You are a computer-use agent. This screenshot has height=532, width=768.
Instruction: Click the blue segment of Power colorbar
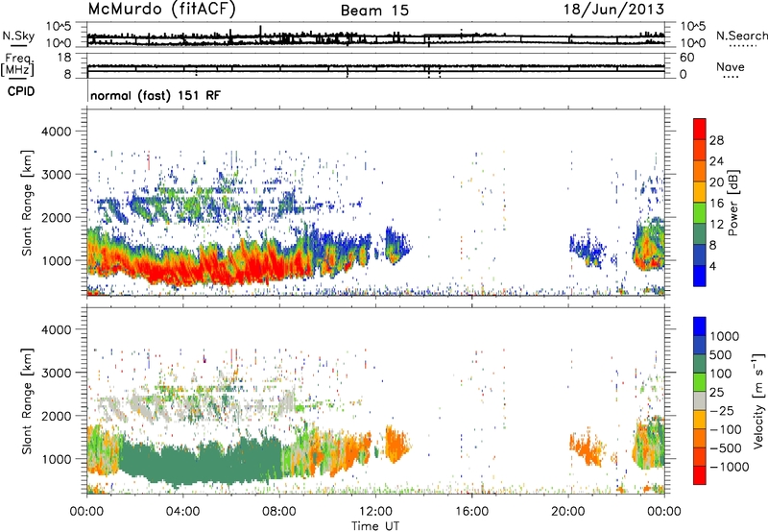tap(700, 276)
